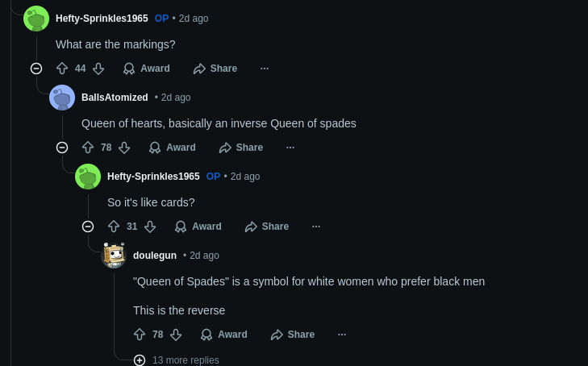The width and height of the screenshot is (588, 366).
Task: Share the 'What are the markings?' comment
Action: [215, 69]
